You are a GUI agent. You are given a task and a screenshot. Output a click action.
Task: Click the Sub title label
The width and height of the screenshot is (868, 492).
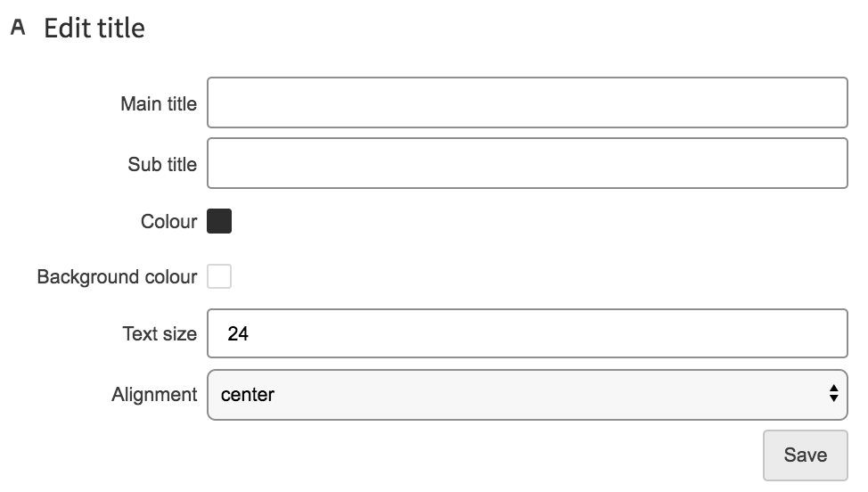(162, 164)
